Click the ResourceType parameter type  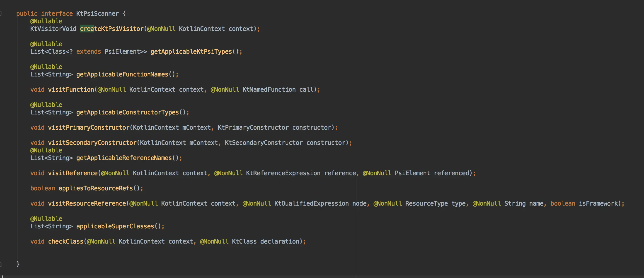[x=426, y=204]
